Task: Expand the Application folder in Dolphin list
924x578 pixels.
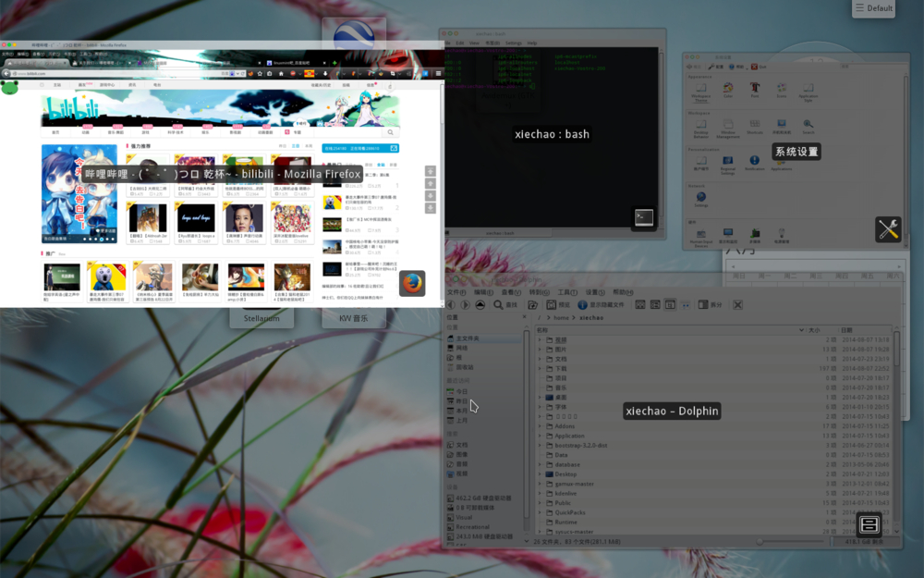Action: point(540,436)
